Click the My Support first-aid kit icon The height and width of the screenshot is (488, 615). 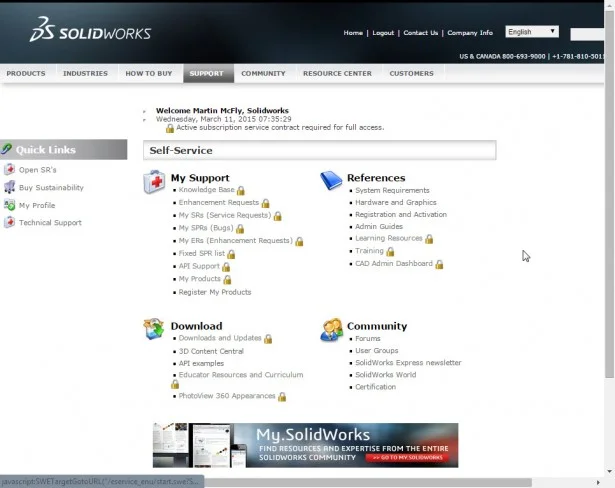[154, 182]
